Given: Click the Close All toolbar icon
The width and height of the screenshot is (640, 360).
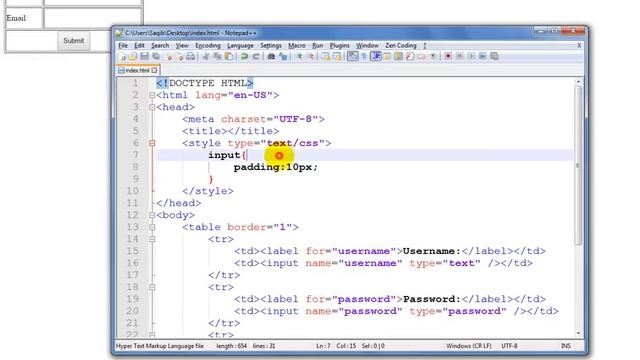Looking at the screenshot, I should (x=180, y=56).
